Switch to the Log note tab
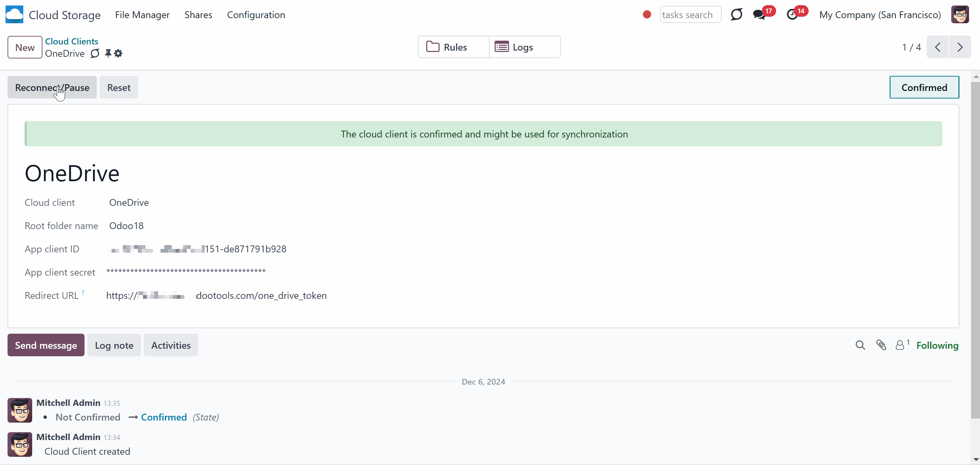The width and height of the screenshot is (980, 465). point(114,345)
